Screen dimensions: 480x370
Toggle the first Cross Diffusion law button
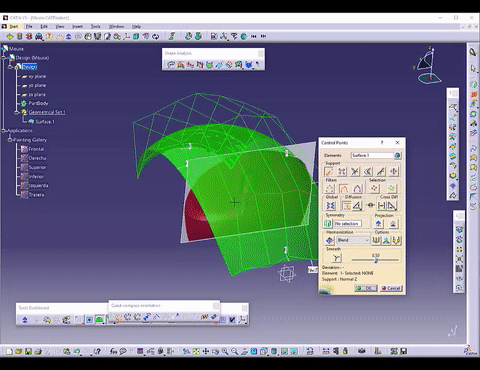381,206
